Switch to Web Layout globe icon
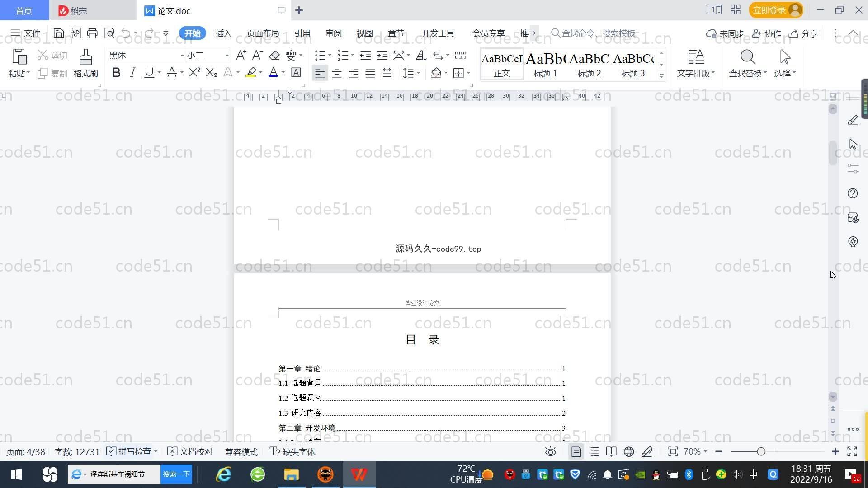Image resolution: width=868 pixels, height=488 pixels. click(x=629, y=452)
